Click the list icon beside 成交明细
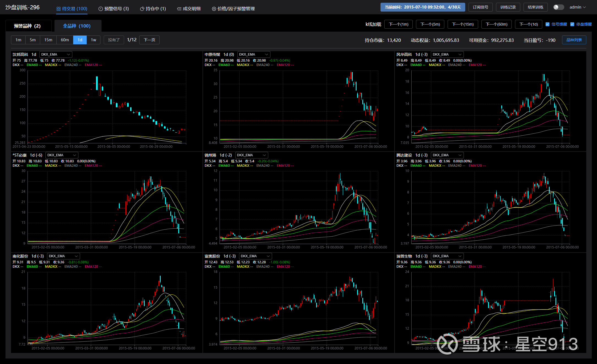 [179, 9]
